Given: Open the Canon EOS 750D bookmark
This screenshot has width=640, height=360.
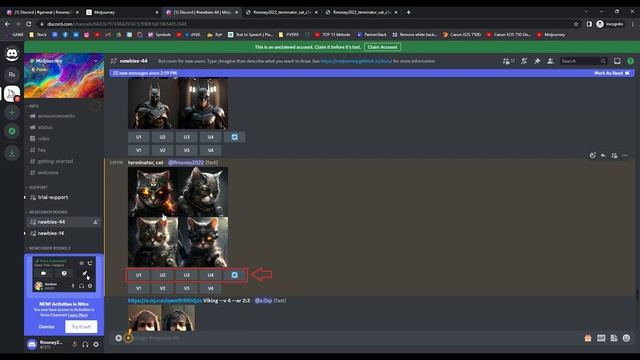Looking at the screenshot, I should [462, 35].
